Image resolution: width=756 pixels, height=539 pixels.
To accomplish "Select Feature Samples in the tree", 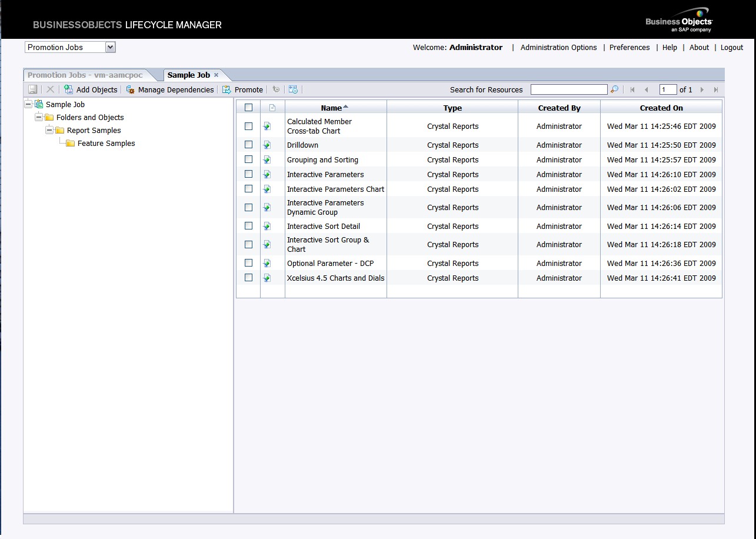I will [106, 143].
